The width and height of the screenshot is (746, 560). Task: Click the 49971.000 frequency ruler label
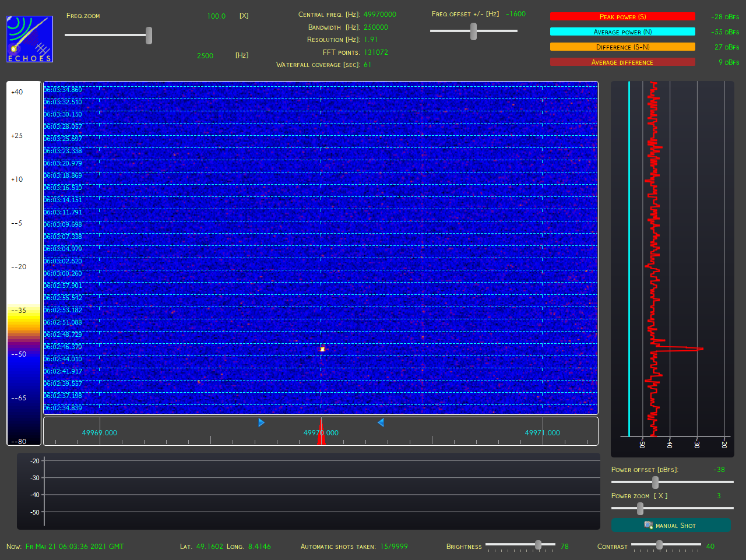coord(543,433)
